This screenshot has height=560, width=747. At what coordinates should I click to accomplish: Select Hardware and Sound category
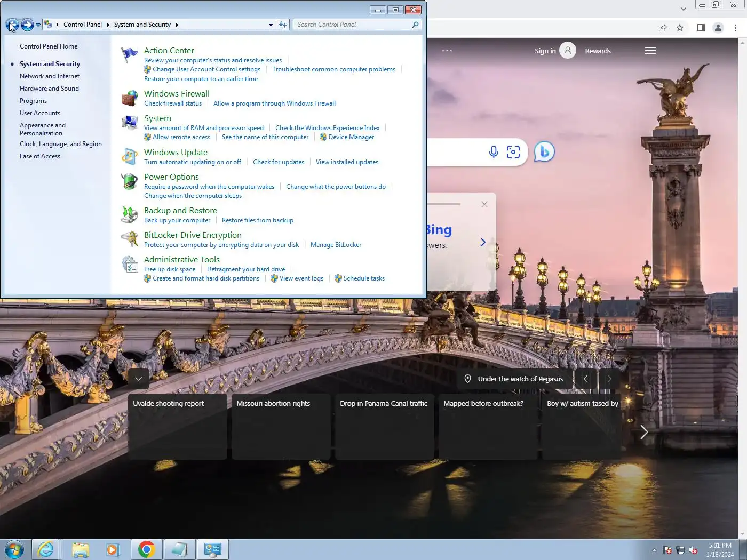pyautogui.click(x=49, y=89)
